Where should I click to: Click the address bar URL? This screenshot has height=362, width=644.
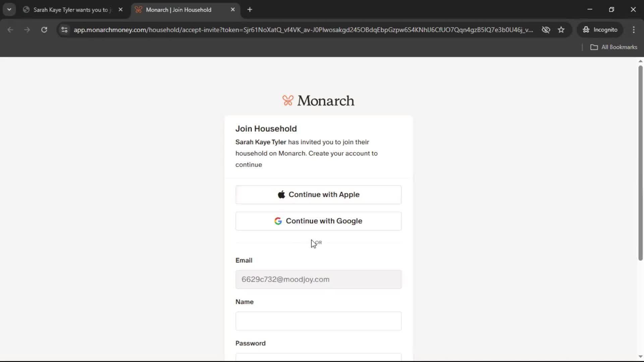tap(302, 30)
